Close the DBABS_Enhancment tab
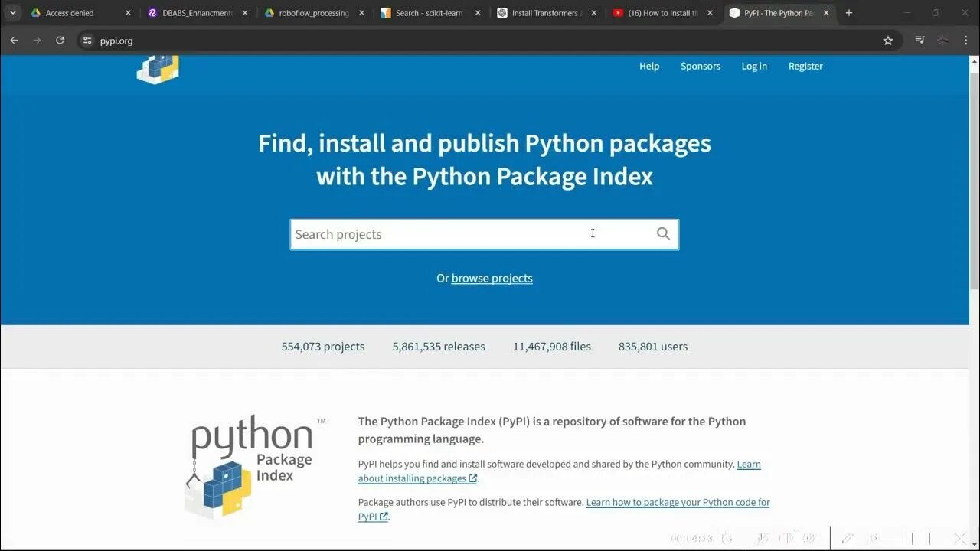The height and width of the screenshot is (551, 980). point(245,13)
